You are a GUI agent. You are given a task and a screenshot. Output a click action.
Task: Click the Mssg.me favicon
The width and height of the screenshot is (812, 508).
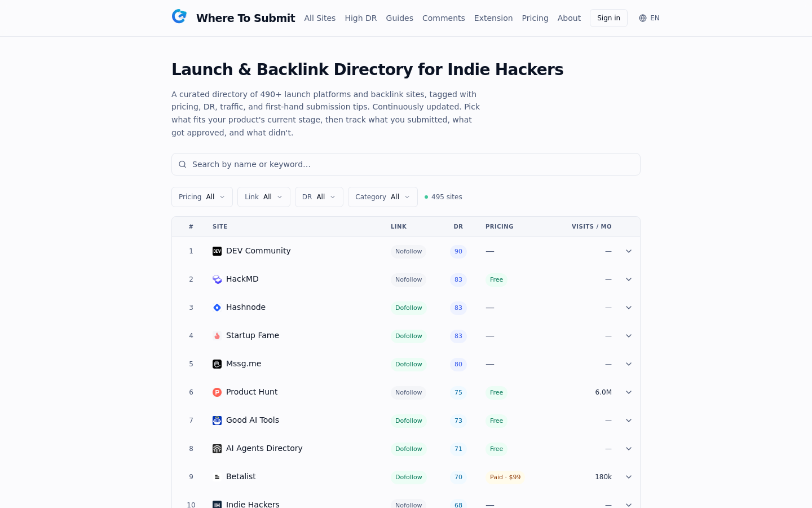217,364
